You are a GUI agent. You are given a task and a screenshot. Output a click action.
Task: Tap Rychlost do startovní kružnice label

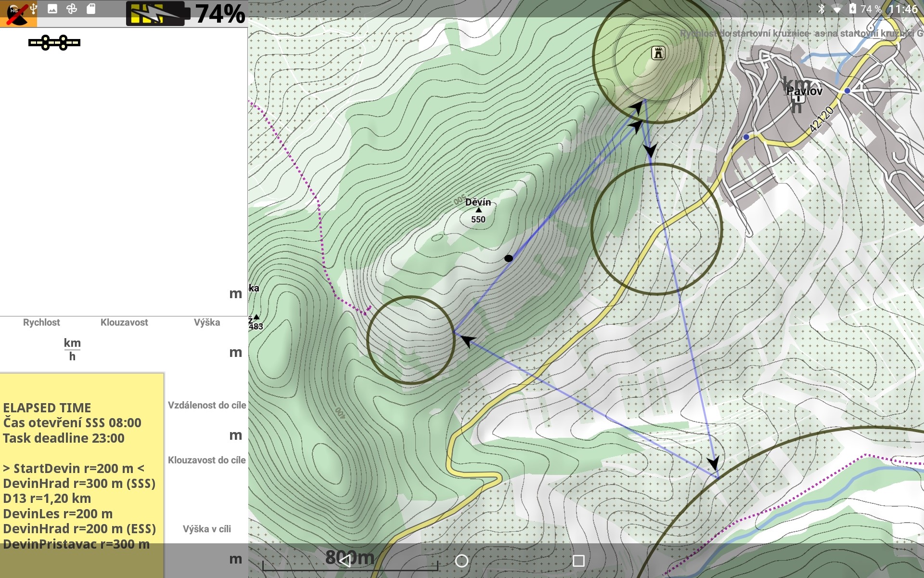click(x=745, y=33)
